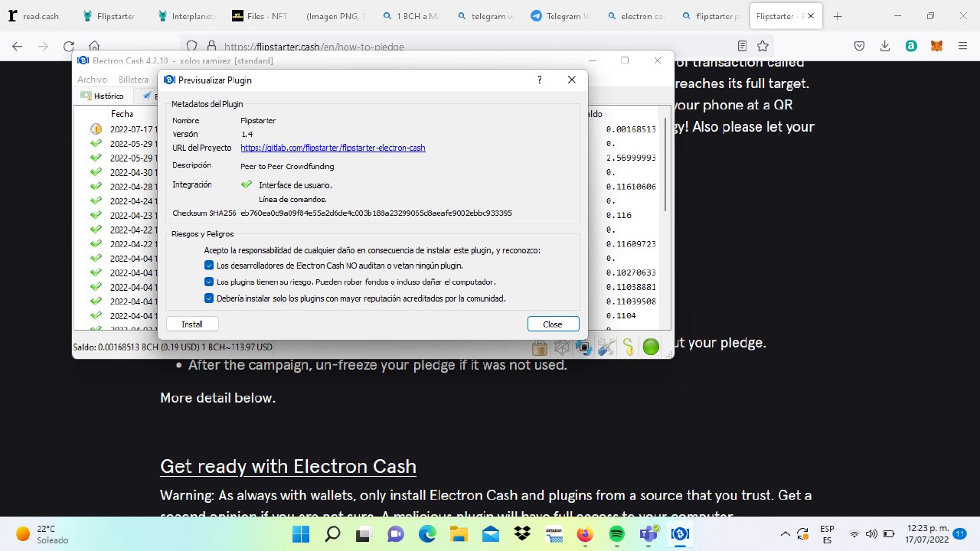The width and height of the screenshot is (980, 551).
Task: Open the Windows Start menu
Action: point(302,534)
